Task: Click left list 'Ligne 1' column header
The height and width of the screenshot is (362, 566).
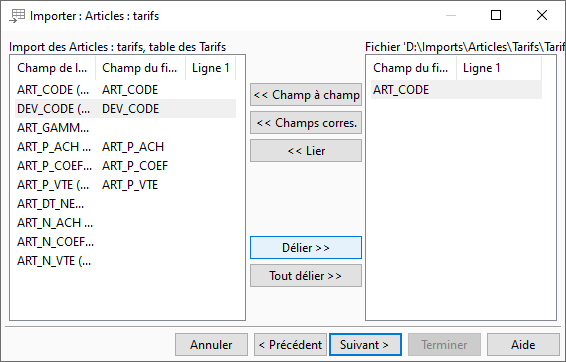Action: pyautogui.click(x=211, y=68)
